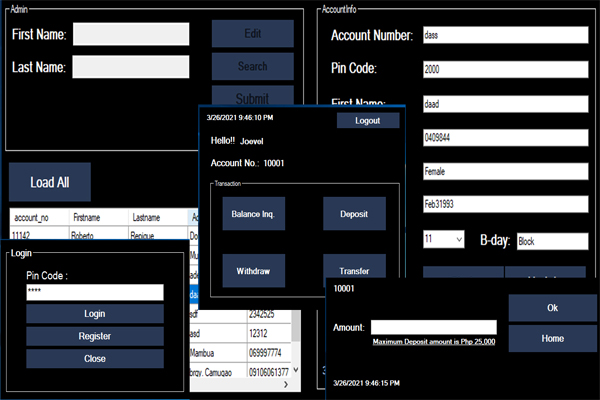Click the Amount input field

click(x=433, y=327)
